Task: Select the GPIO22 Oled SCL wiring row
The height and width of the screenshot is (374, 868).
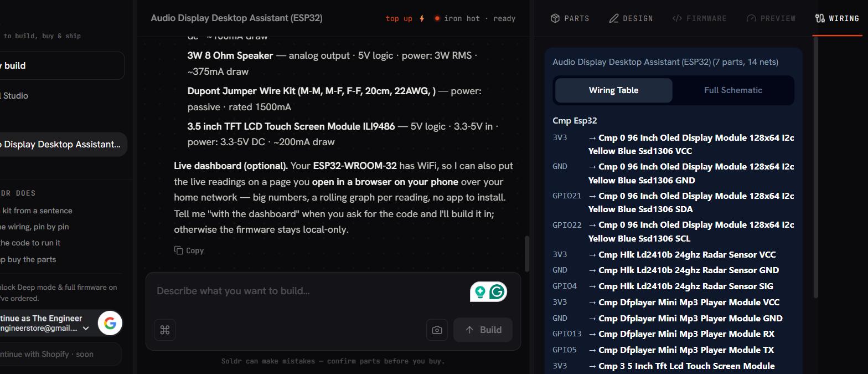Action: point(673,231)
